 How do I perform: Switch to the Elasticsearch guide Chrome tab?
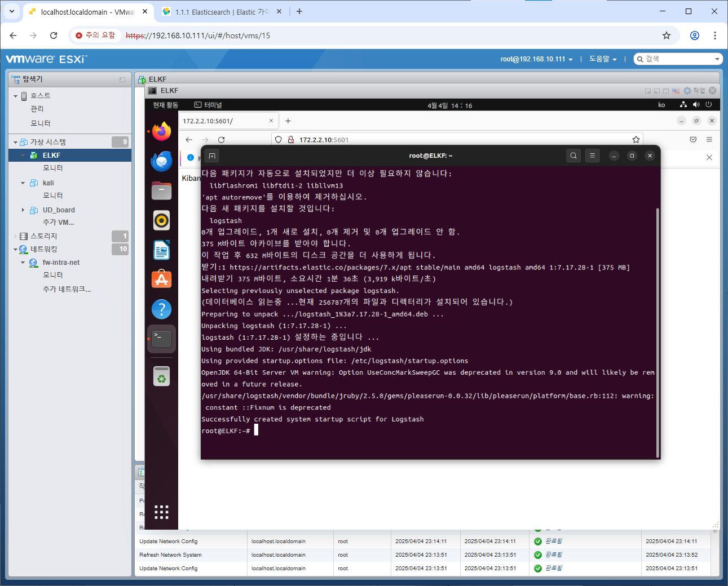222,12
